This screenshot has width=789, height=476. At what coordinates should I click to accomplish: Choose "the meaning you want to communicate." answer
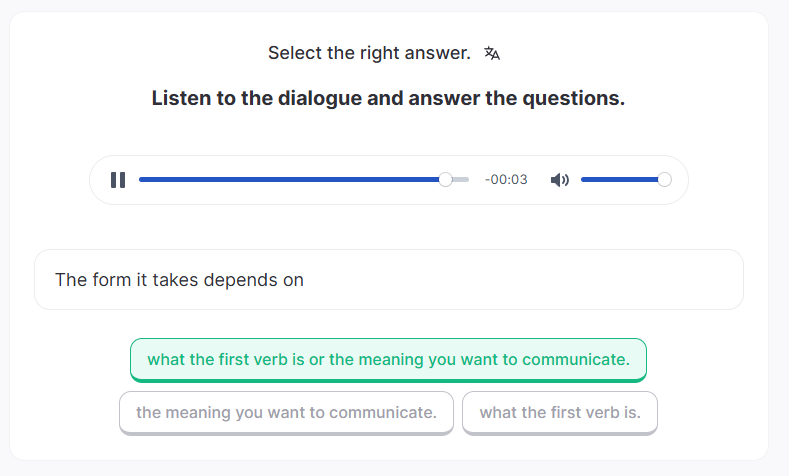286,412
